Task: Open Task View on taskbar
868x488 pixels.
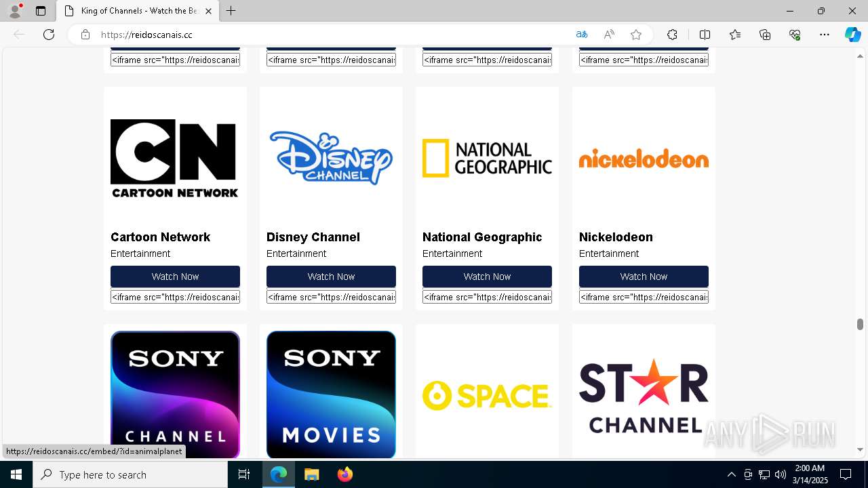Action: click(244, 474)
